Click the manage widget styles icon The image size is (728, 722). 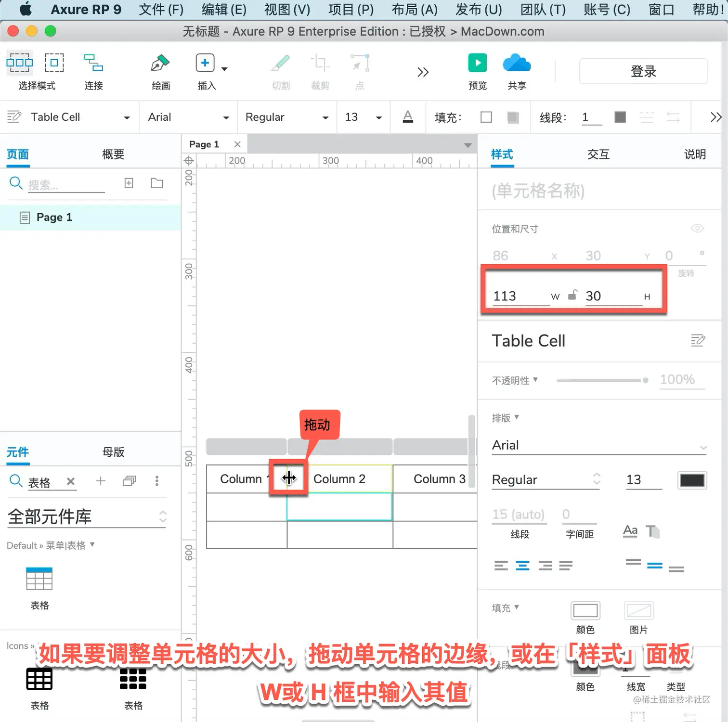(x=14, y=116)
